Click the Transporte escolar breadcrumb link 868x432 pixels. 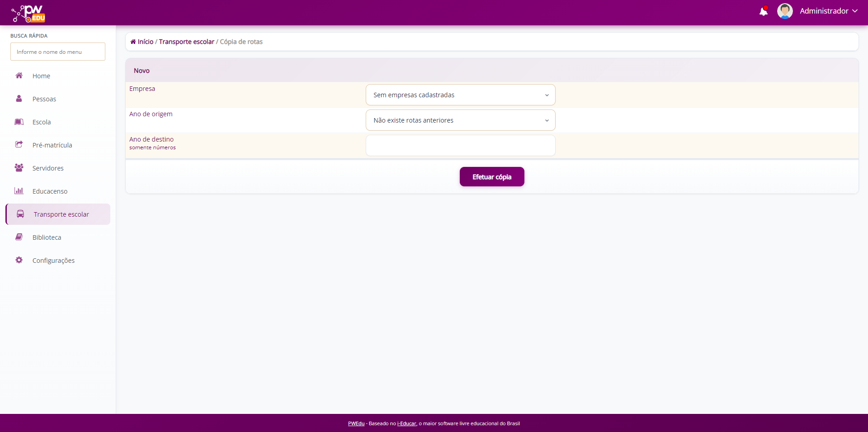point(186,42)
